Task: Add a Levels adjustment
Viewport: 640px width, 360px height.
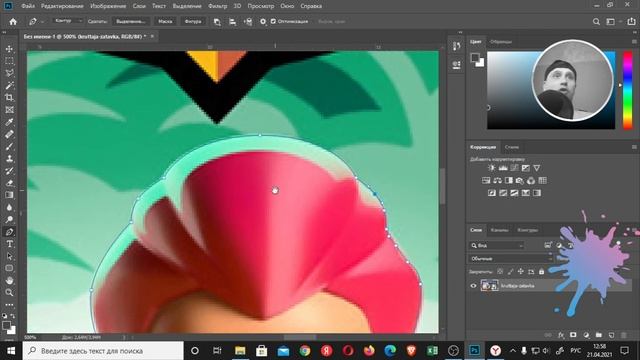Action: tap(503, 168)
